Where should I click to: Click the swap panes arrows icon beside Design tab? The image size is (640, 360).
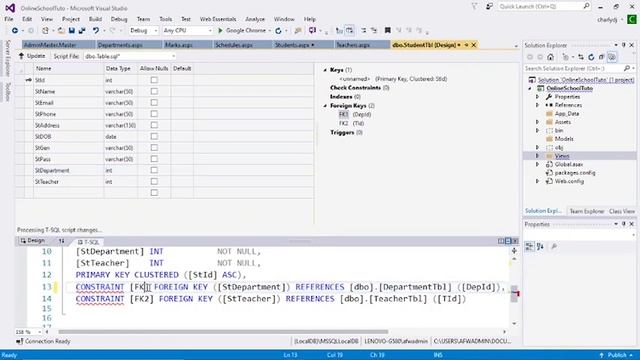pos(61,241)
